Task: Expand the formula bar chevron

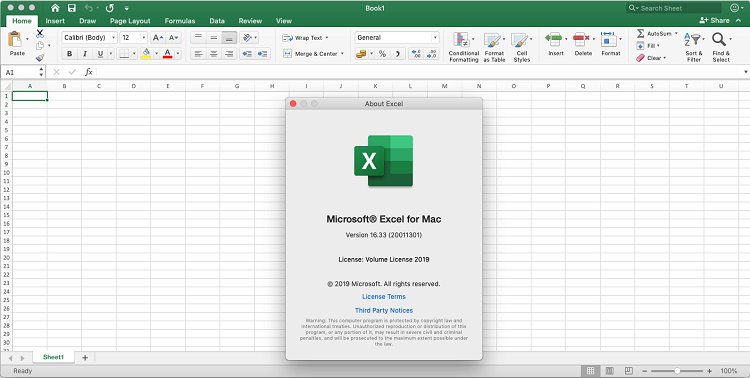Action: tap(746, 72)
